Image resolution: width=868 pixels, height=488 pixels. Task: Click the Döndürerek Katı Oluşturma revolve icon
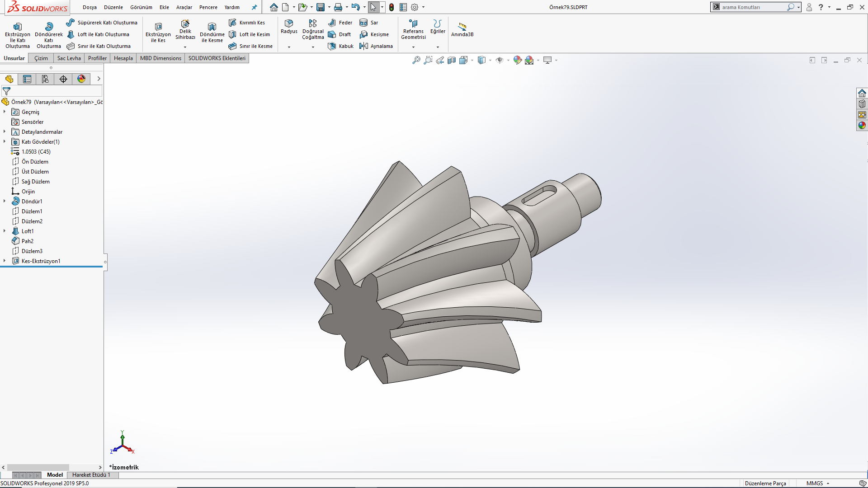pos(49,27)
